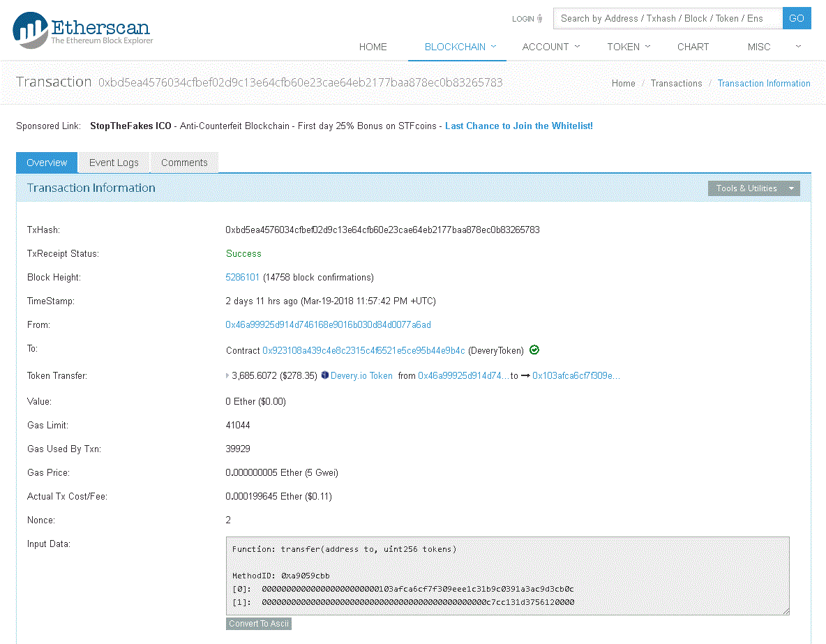Click block height 5286101 link
826x644 pixels.
242,277
